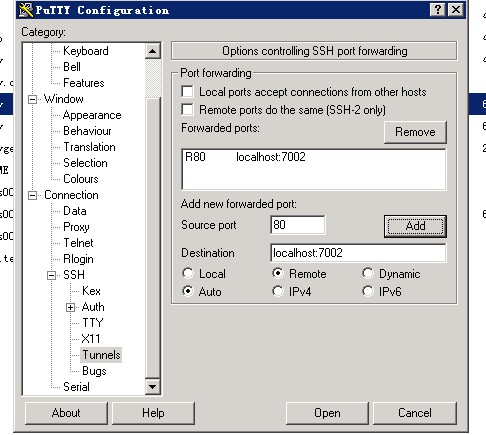This screenshot has width=486, height=435.
Task: Select the IPv4 radio button
Action: coord(278,291)
